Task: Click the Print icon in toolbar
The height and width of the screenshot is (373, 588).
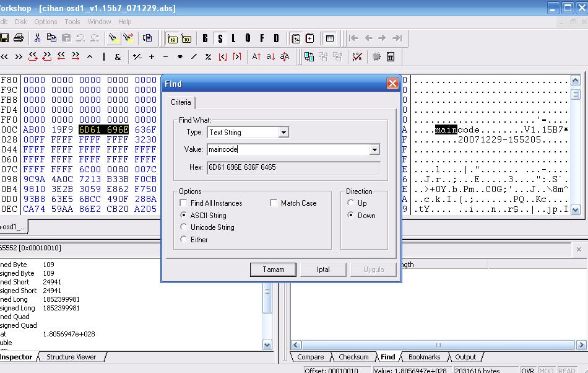Action: coord(19,38)
